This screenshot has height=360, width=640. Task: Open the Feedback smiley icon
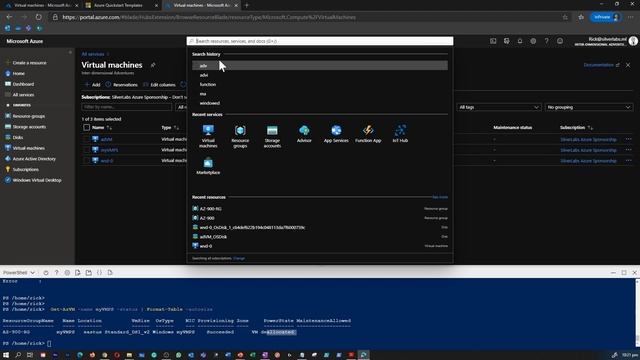coord(560,41)
